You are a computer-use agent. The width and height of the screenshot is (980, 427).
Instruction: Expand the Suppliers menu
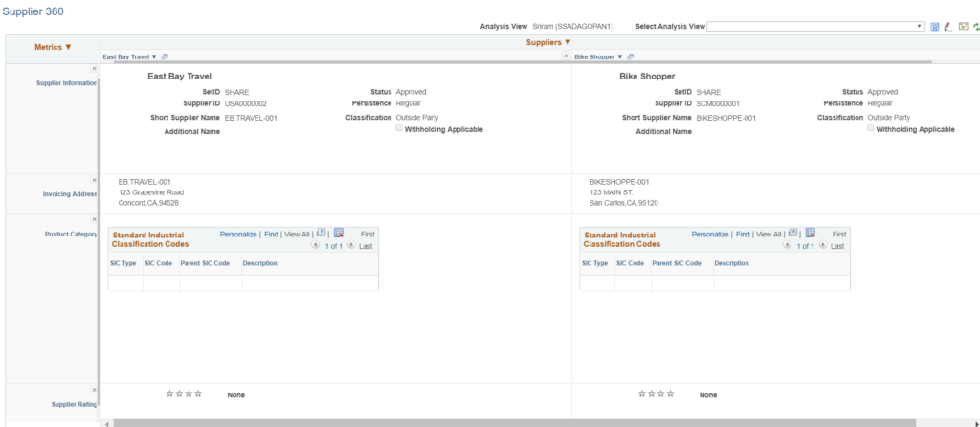[x=548, y=42]
